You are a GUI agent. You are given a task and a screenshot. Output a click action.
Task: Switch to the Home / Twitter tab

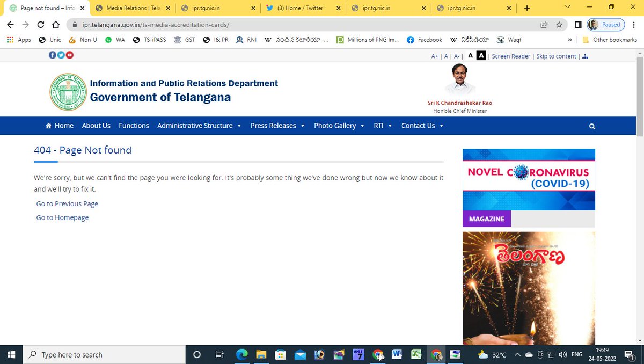[x=304, y=8]
